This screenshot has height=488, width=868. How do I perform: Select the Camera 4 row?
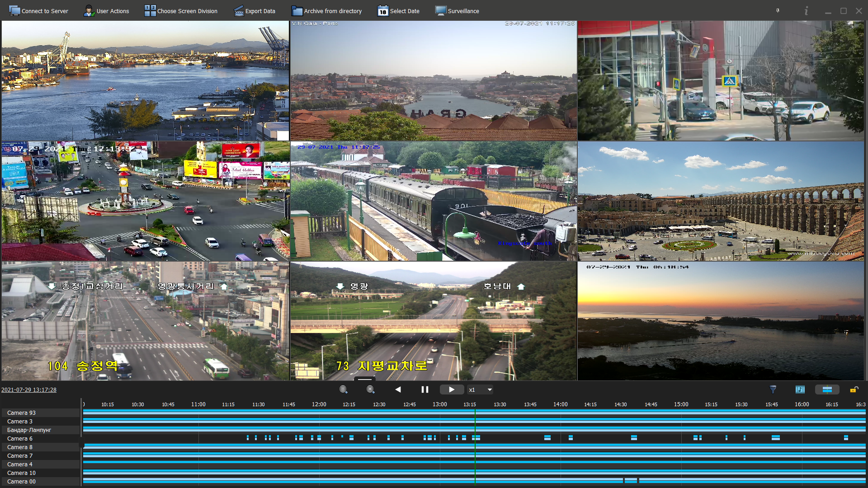tap(41, 465)
